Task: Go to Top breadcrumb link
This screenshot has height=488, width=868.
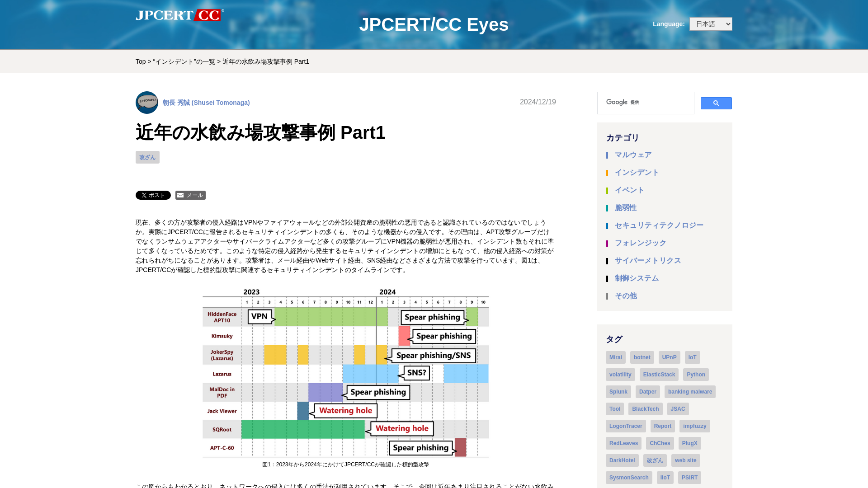Action: point(141,61)
